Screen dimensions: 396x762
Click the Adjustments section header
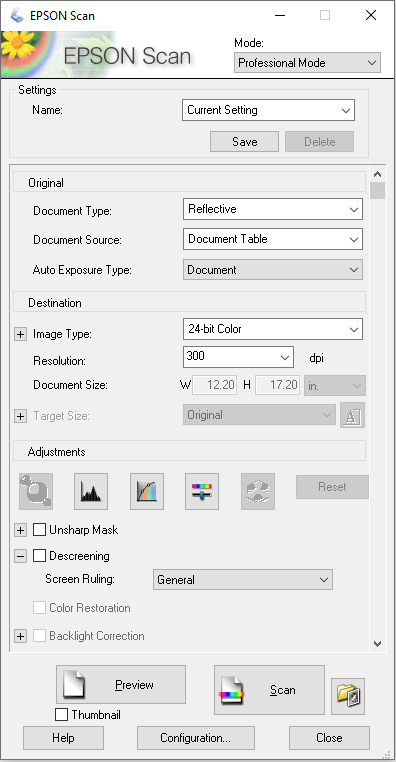click(x=189, y=451)
